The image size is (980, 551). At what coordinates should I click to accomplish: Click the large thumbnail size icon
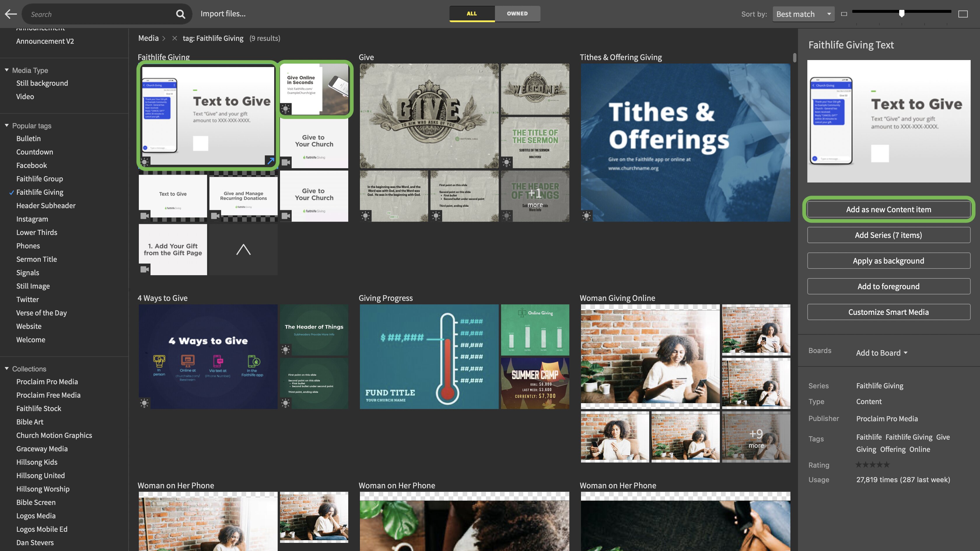963,14
